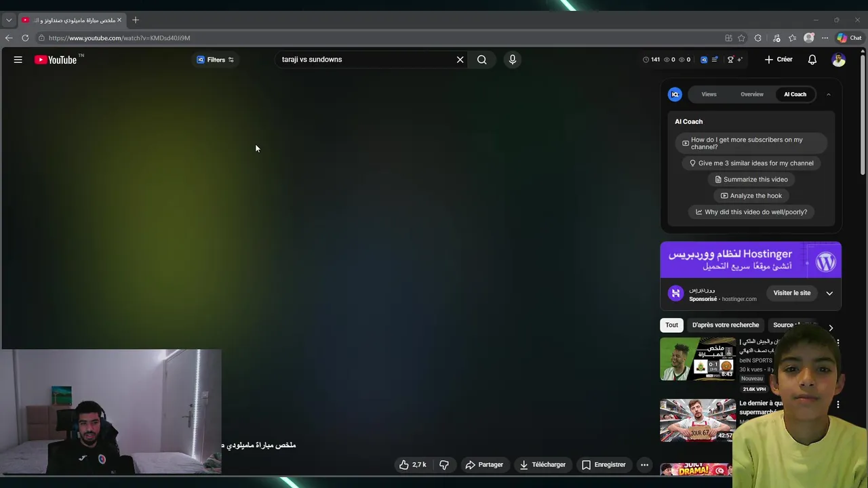Choose Analyze the hook suggestion

(x=751, y=196)
